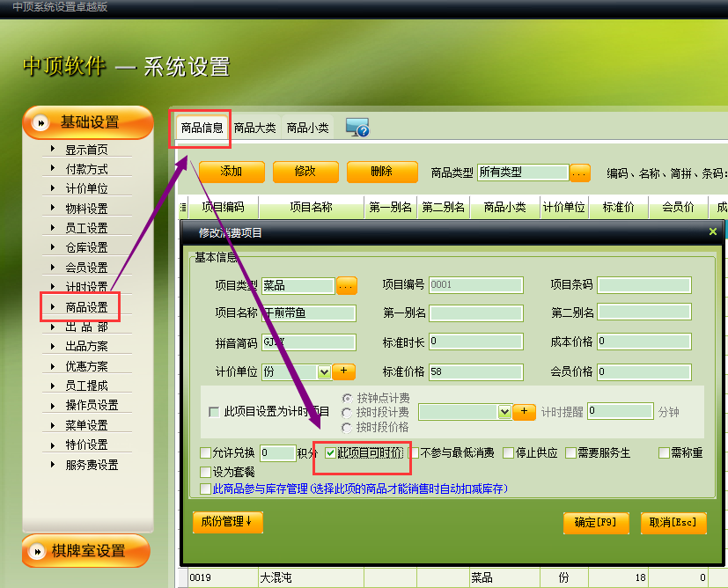Click the 计时提醒 minutes field
Screen dimensions: 728x588
tap(621, 411)
